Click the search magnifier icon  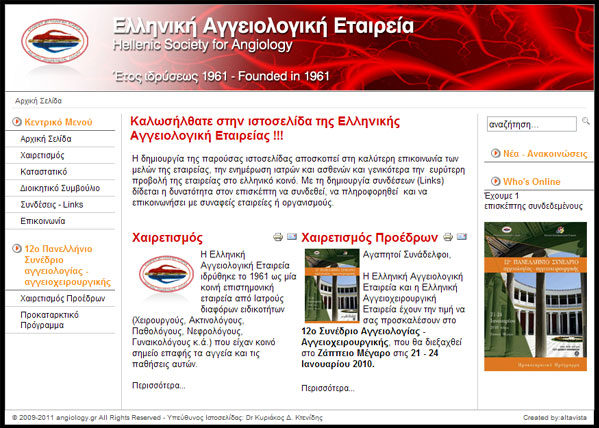click(586, 121)
